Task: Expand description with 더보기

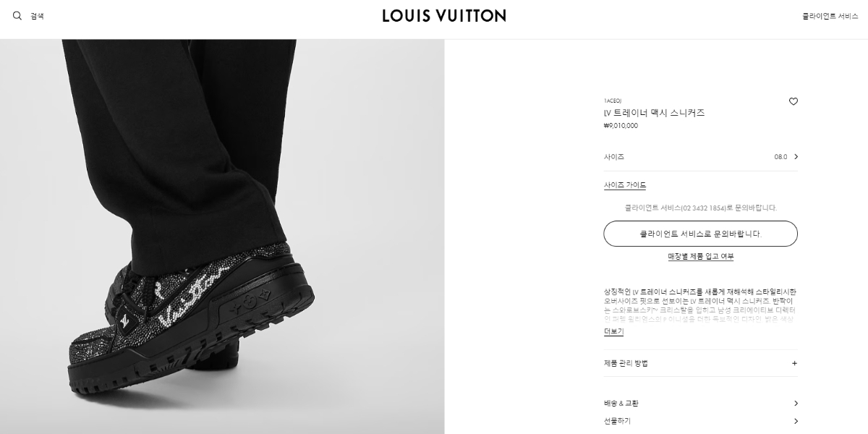Action: [613, 331]
